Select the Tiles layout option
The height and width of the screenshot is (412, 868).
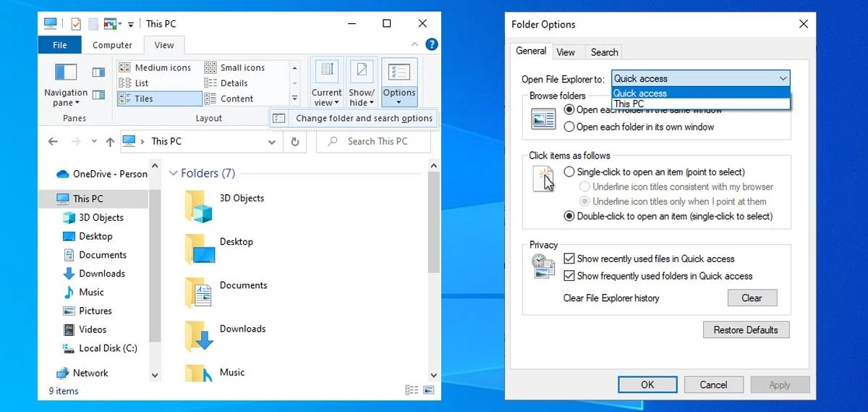tap(159, 98)
